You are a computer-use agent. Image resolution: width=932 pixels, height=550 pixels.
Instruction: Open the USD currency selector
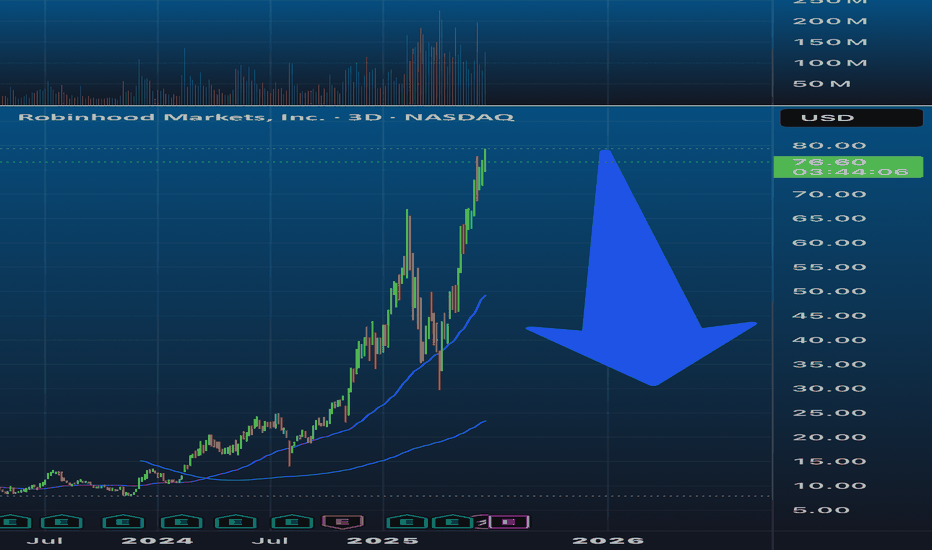coord(851,118)
